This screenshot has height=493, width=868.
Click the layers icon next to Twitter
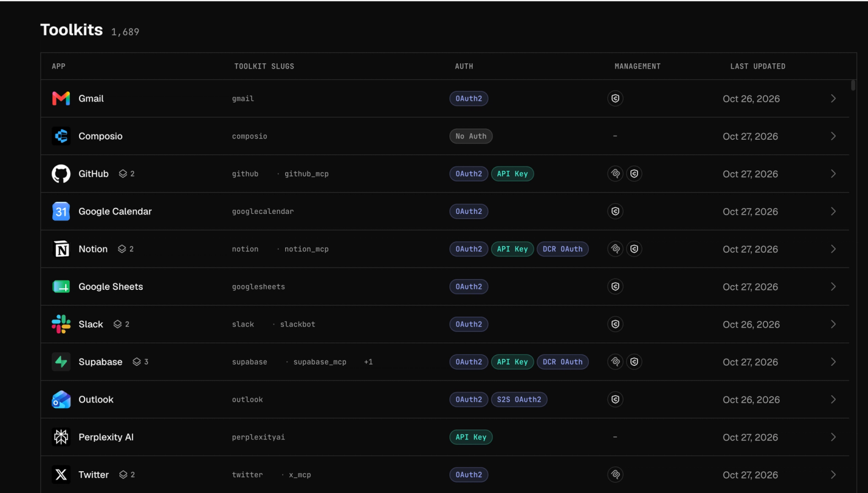pos(123,475)
